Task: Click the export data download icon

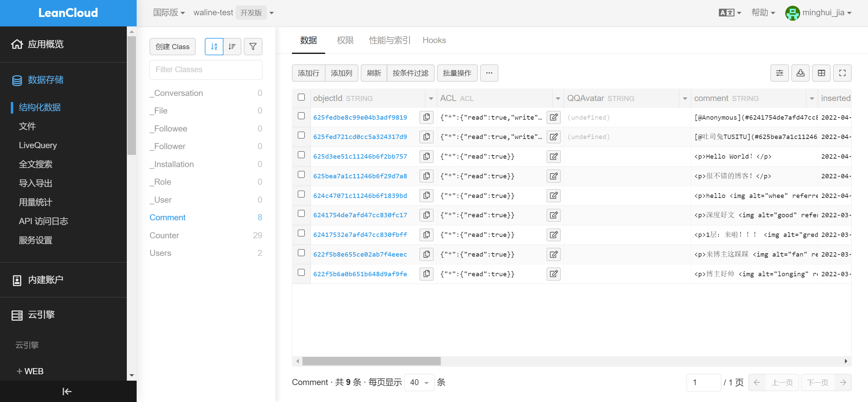Action: 800,73
